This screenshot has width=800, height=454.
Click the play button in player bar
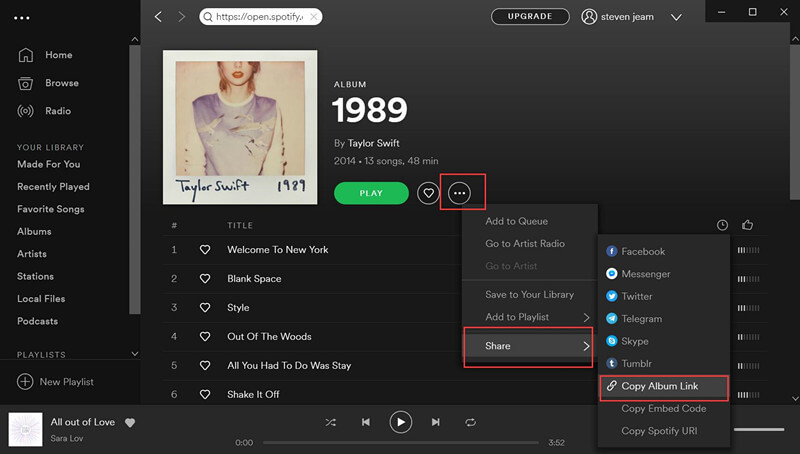click(401, 422)
